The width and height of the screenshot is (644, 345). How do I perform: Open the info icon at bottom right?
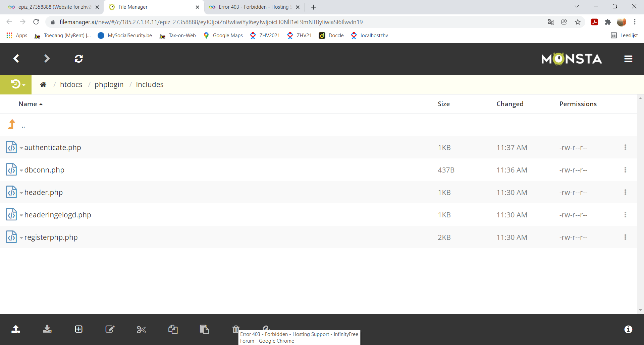628,329
